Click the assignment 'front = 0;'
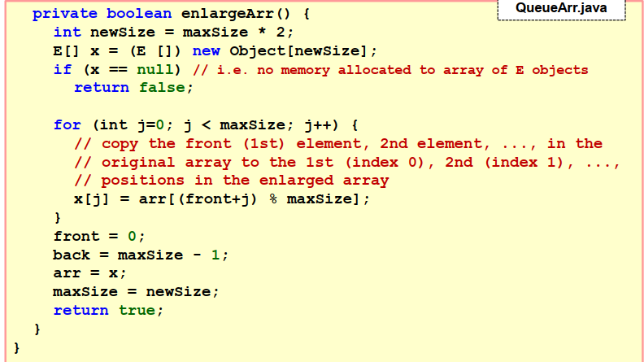This screenshot has width=644, height=362. tap(99, 236)
